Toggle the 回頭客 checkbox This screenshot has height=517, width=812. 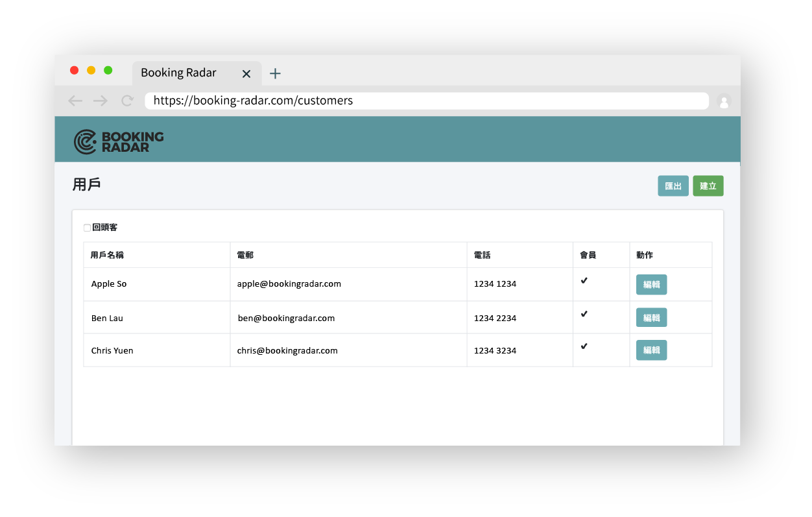[87, 228]
